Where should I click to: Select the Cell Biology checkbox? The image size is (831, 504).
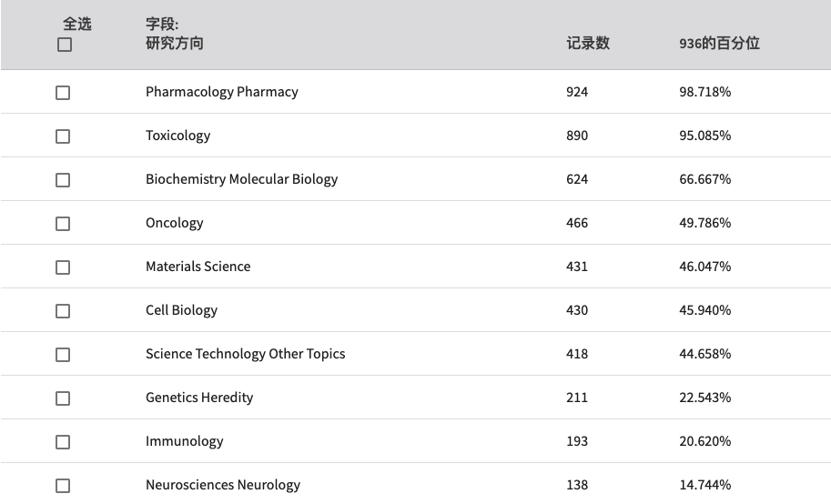pos(63,311)
